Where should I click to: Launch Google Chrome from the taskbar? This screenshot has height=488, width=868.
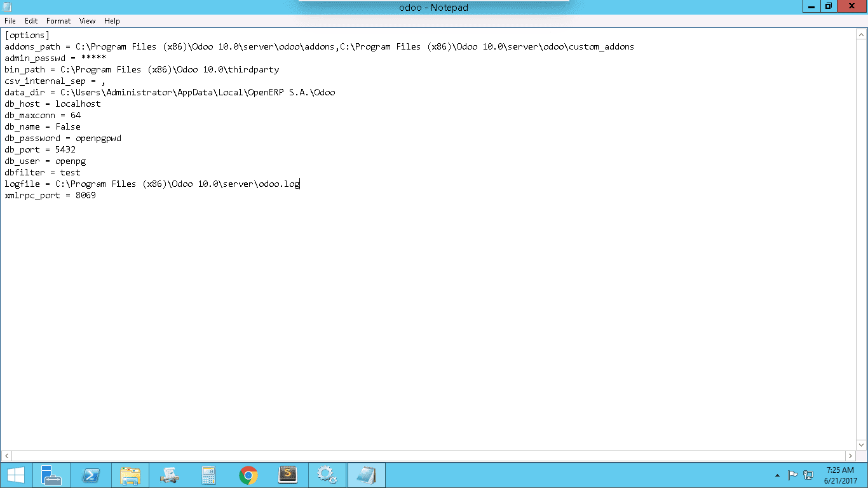248,475
